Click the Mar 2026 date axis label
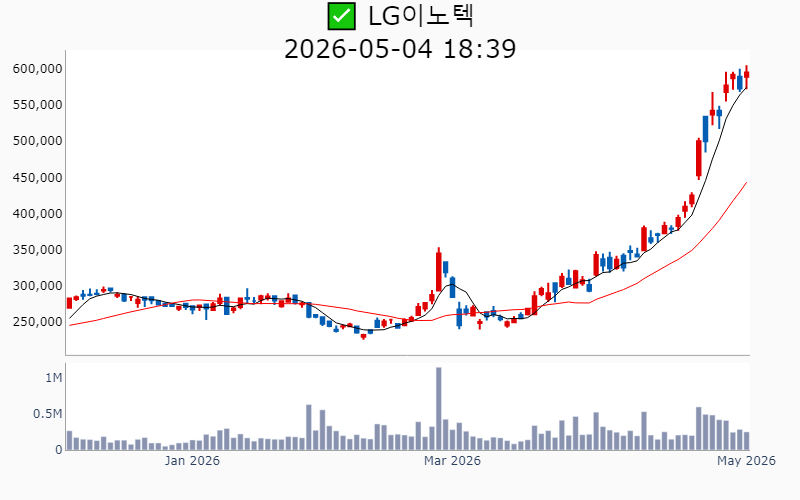The height and width of the screenshot is (500, 800). click(452, 461)
